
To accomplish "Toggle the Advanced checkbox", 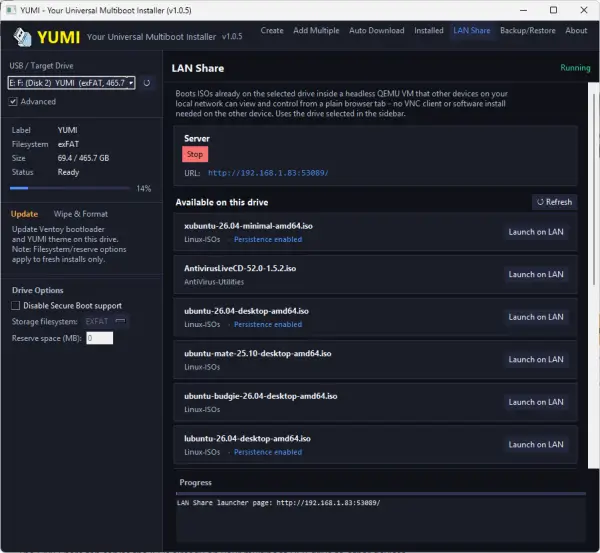I will tap(13, 101).
